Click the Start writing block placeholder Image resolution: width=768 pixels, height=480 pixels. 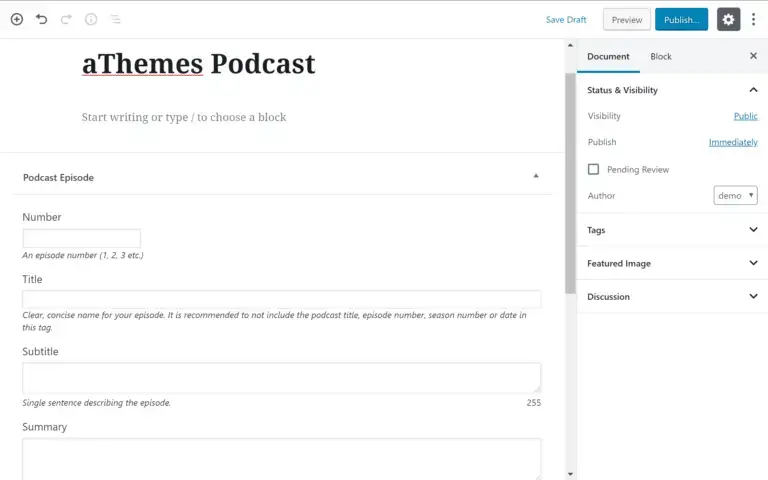coord(184,117)
